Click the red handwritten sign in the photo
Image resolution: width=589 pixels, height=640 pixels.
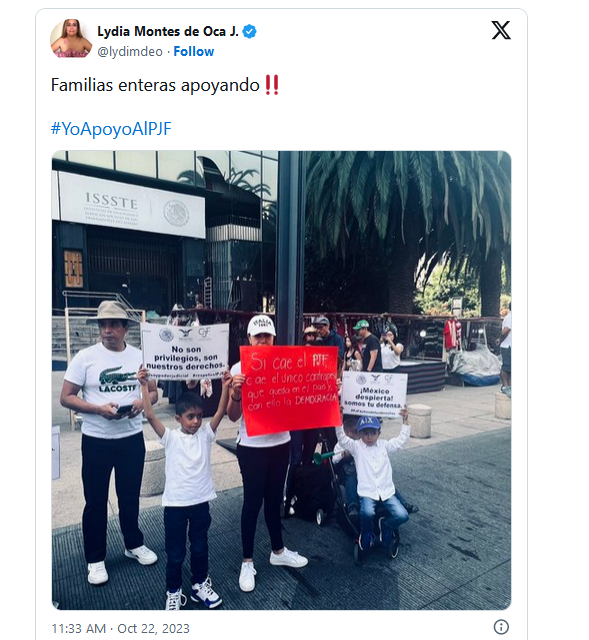point(290,390)
